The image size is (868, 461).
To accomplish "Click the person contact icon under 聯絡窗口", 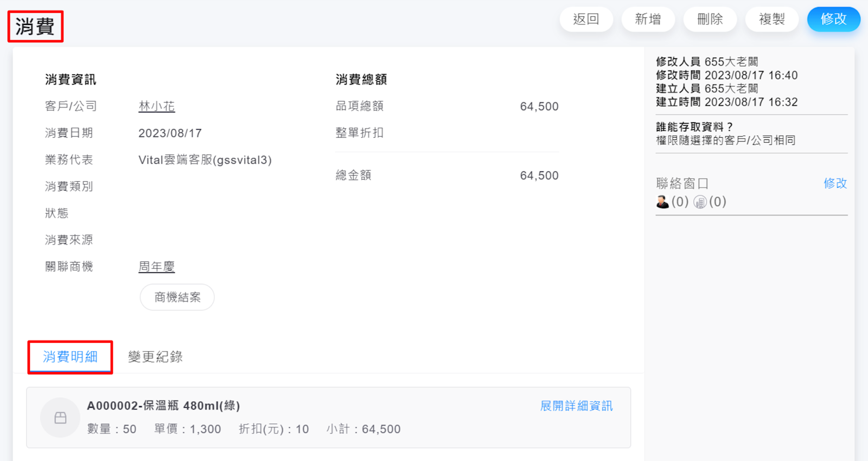I will (662, 202).
